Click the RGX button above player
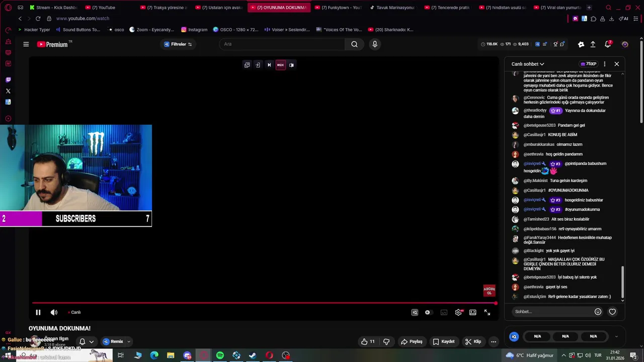Image resolution: width=644 pixels, height=362 pixels. click(280, 65)
